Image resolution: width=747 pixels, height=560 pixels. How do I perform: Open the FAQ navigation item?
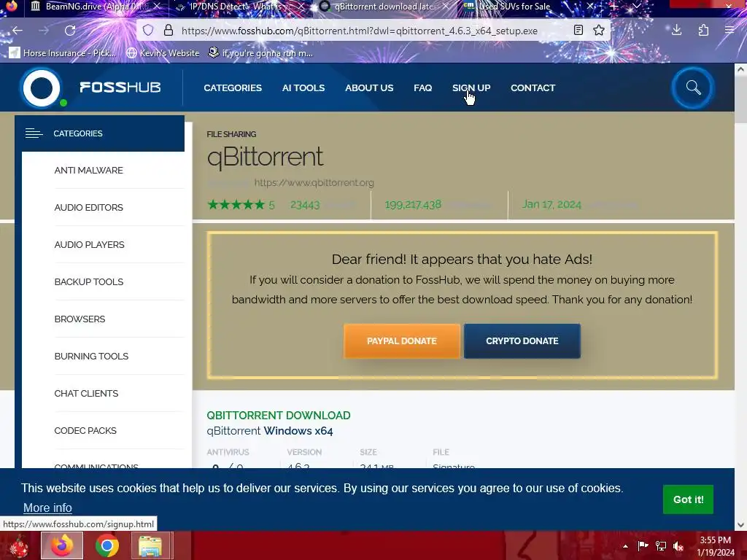click(422, 87)
